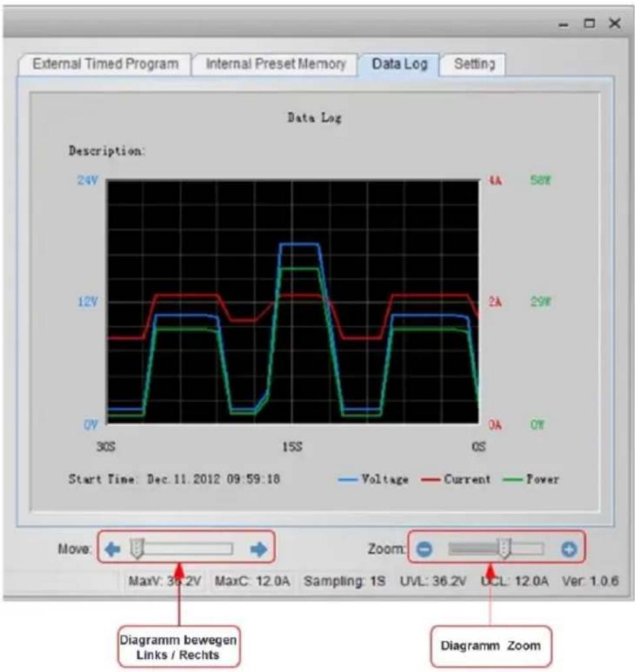Move the diagram right with the right arrow

259,549
